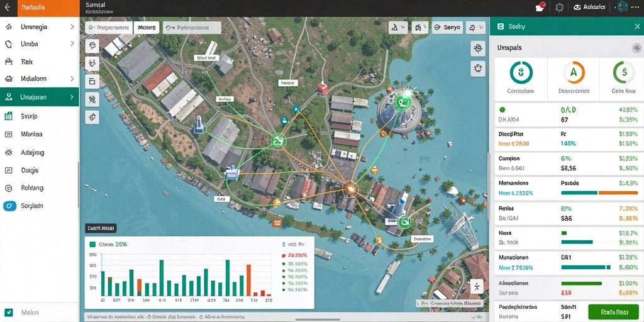This screenshot has width=644, height=322.
Task: Toggle the blue Sorjaladn switch in sidebar
Action: click(9, 206)
